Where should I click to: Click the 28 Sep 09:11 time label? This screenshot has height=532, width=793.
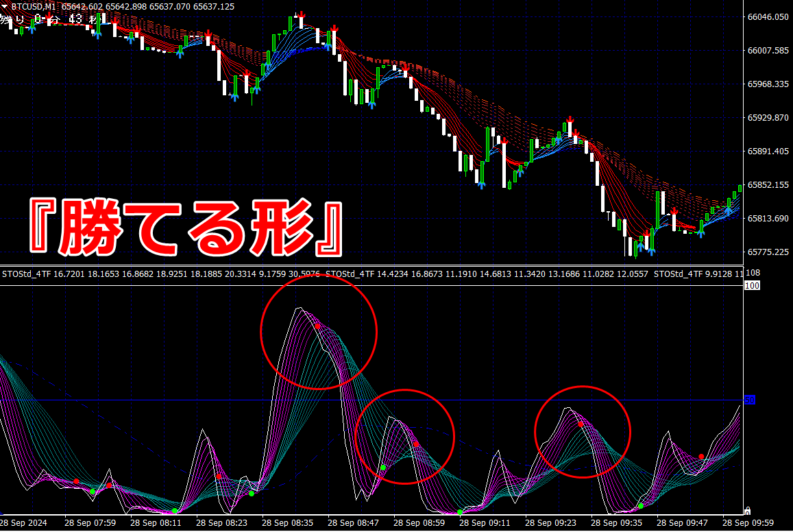485,523
